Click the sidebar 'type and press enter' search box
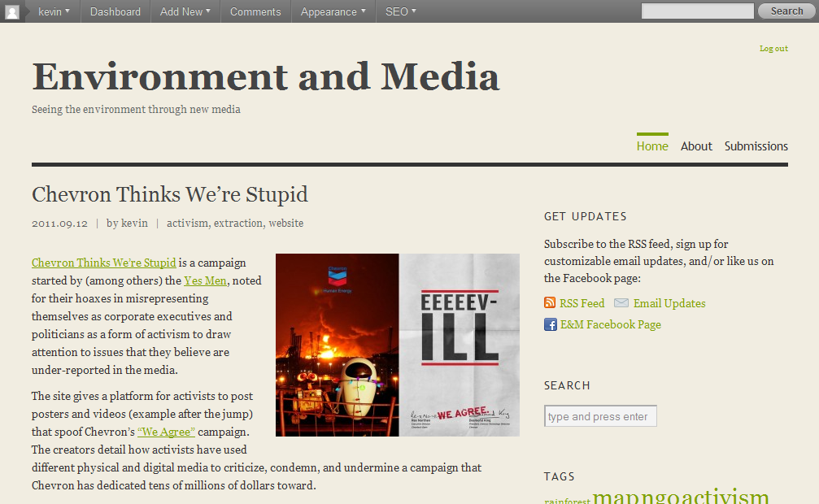The height and width of the screenshot is (504, 819). pyautogui.click(x=600, y=416)
